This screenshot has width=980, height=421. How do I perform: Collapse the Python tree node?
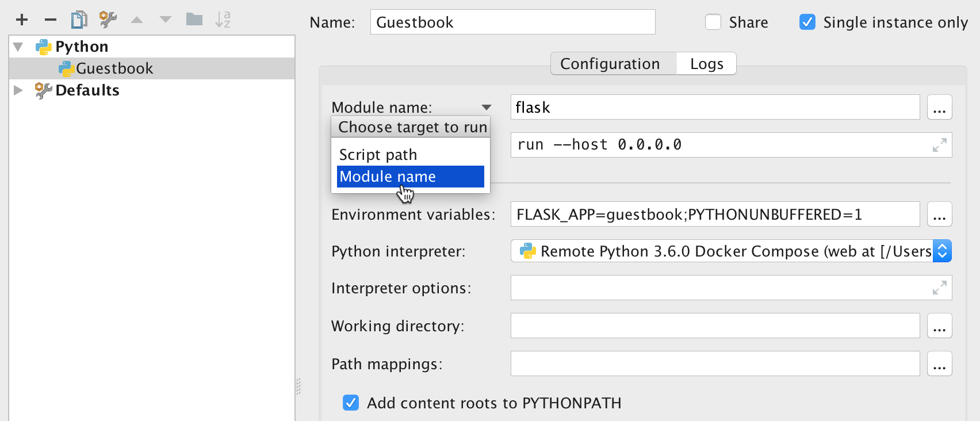[18, 47]
